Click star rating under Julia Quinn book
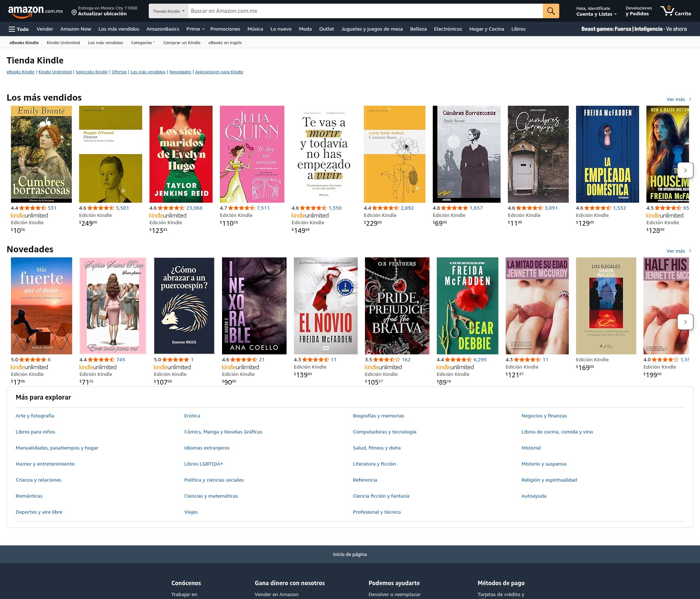 [x=242, y=208]
